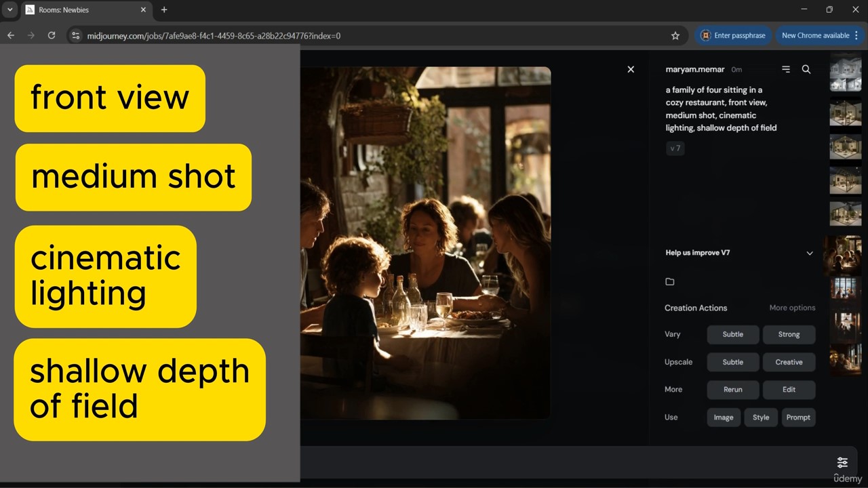Close the job image lightbox
Viewport: 868px width, 488px height.
(x=631, y=69)
